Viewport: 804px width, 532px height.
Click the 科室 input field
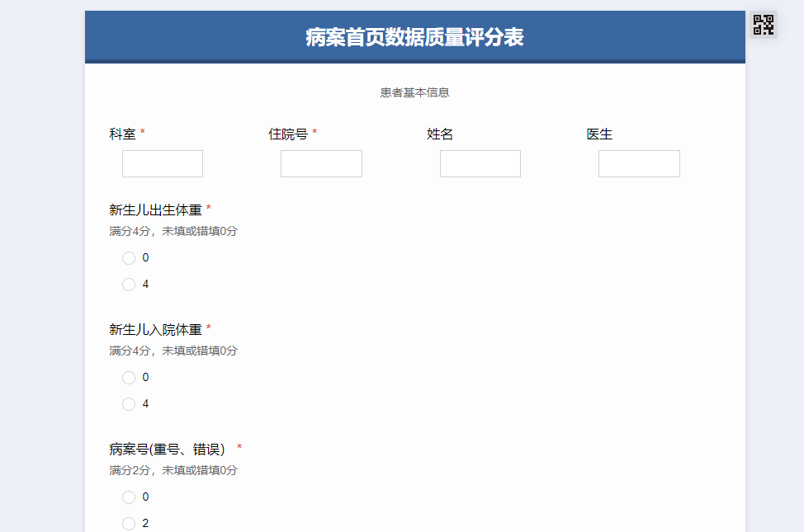point(162,163)
